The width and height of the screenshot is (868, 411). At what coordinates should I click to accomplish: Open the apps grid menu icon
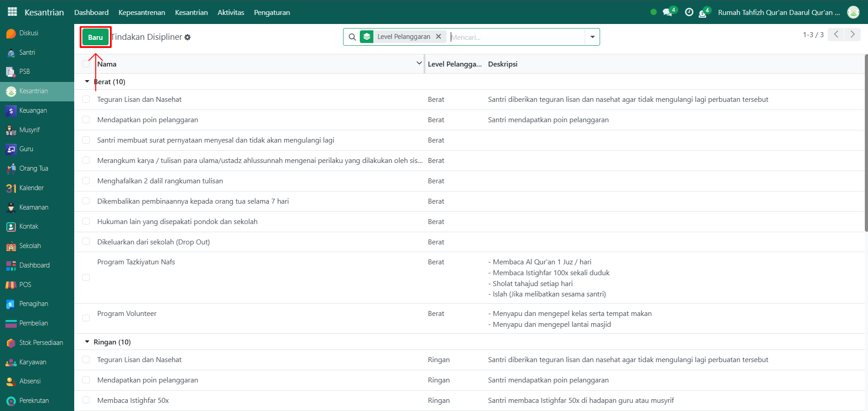tap(12, 12)
